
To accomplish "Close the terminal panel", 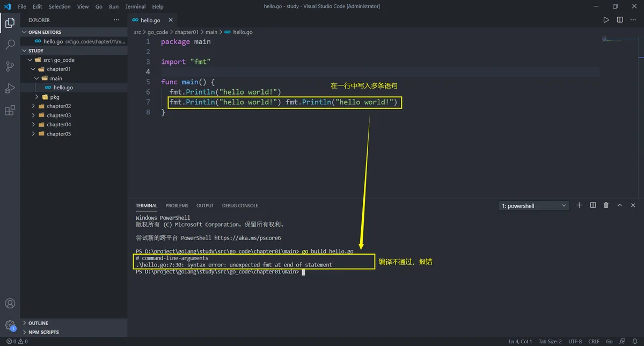I will 633,205.
